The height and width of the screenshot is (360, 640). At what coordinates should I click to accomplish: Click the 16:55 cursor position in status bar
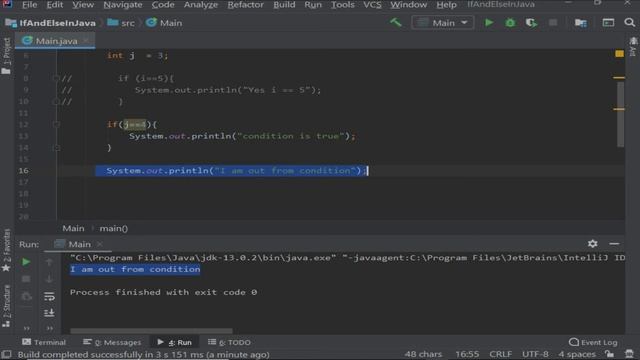click(467, 354)
